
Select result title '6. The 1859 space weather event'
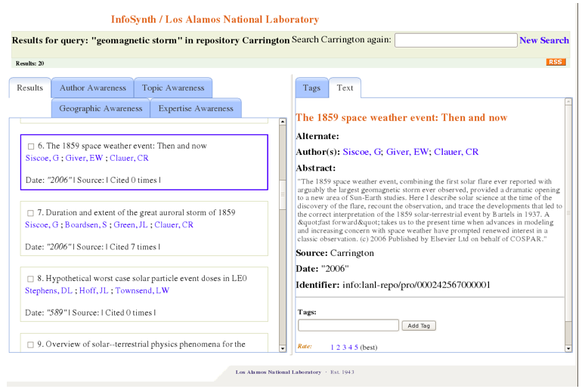pyautogui.click(x=122, y=146)
